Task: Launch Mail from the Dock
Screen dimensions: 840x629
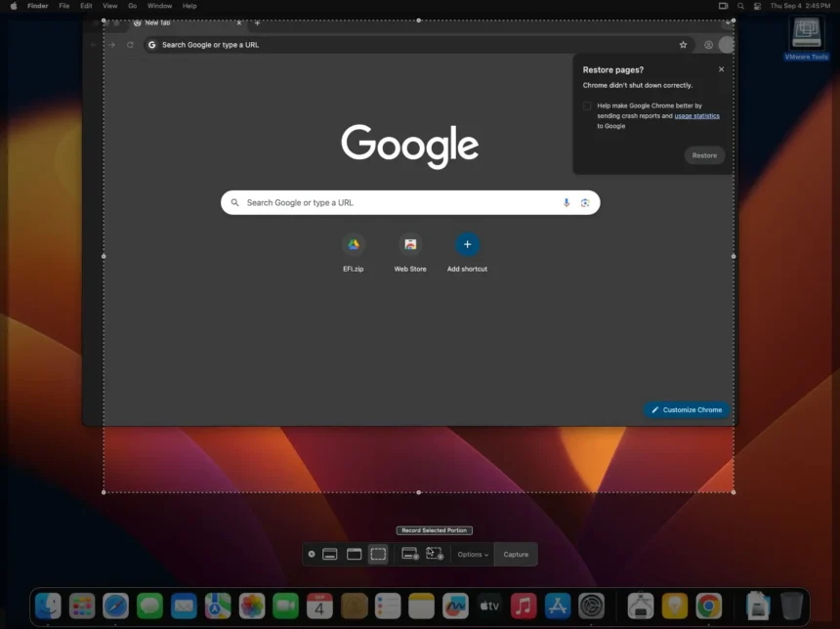Action: point(184,606)
